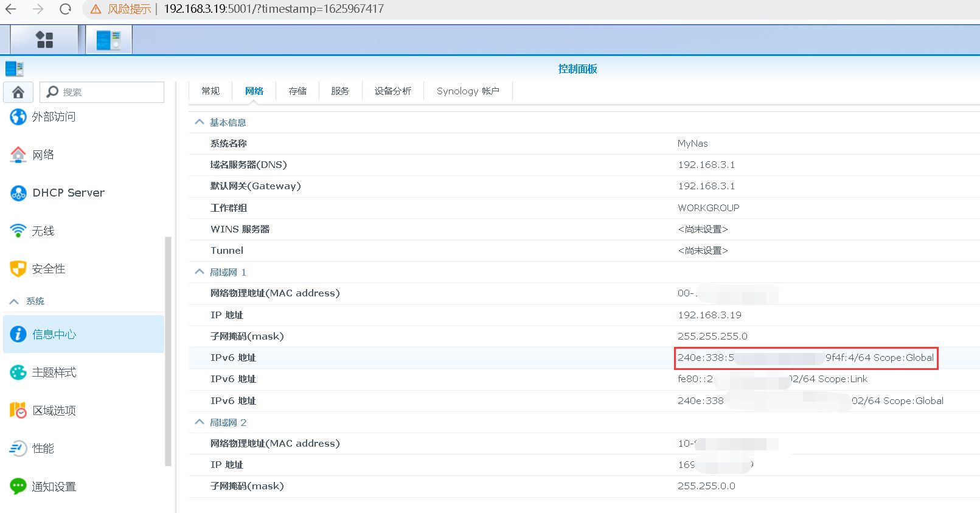Open DHCP Server settings
Screen dimensions: 980x513
coord(68,193)
